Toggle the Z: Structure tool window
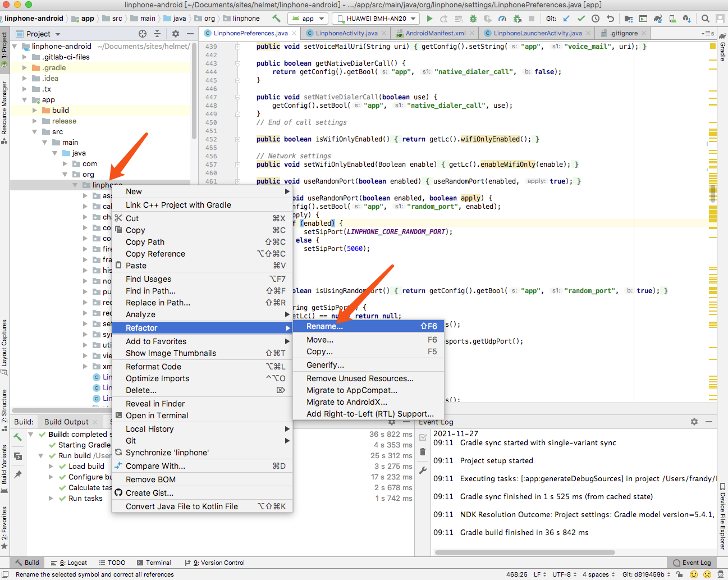Screen dimensions: 728x580 tap(4, 410)
